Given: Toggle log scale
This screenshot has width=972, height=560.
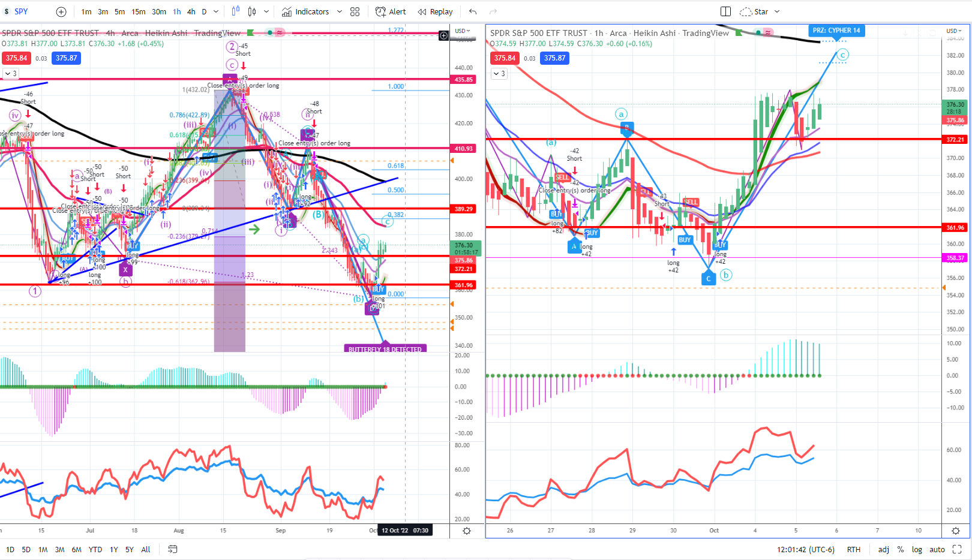Looking at the screenshot, I should pos(917,549).
